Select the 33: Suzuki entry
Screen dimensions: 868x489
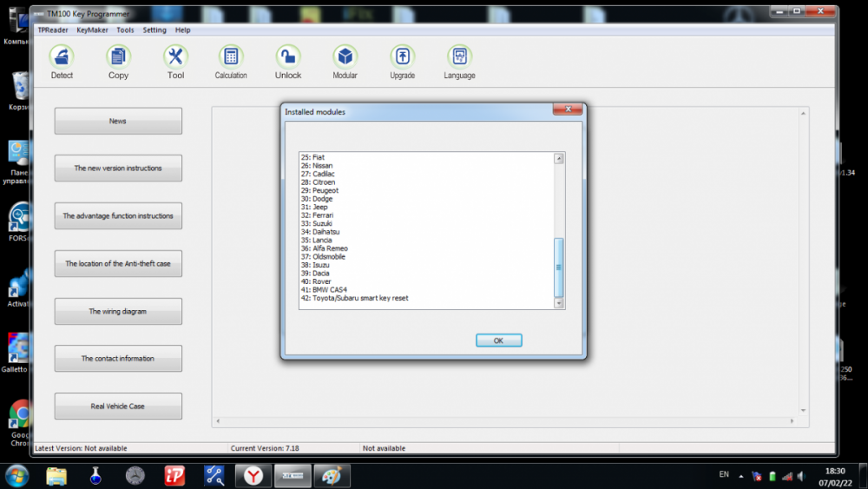point(317,224)
